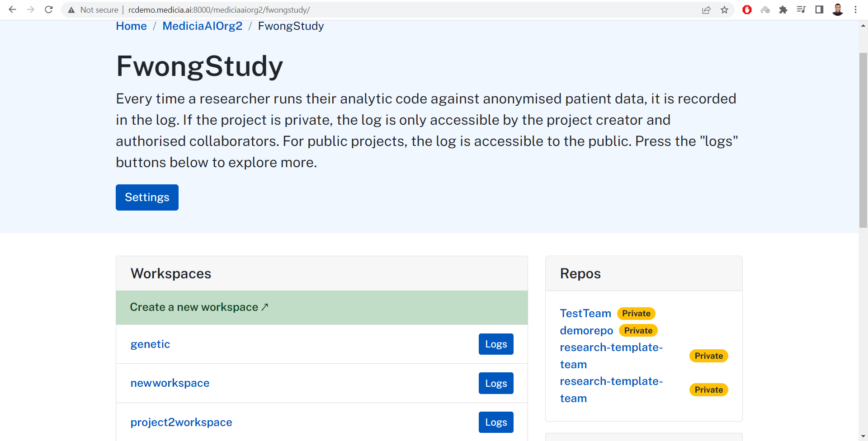Reload the current page
868x441 pixels.
point(49,9)
